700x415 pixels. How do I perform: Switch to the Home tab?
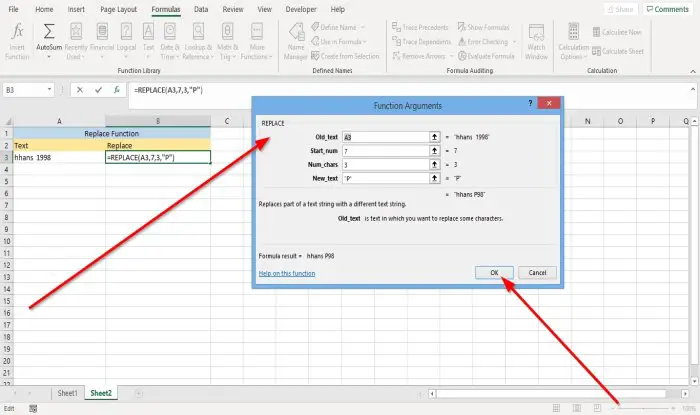pyautogui.click(x=44, y=9)
